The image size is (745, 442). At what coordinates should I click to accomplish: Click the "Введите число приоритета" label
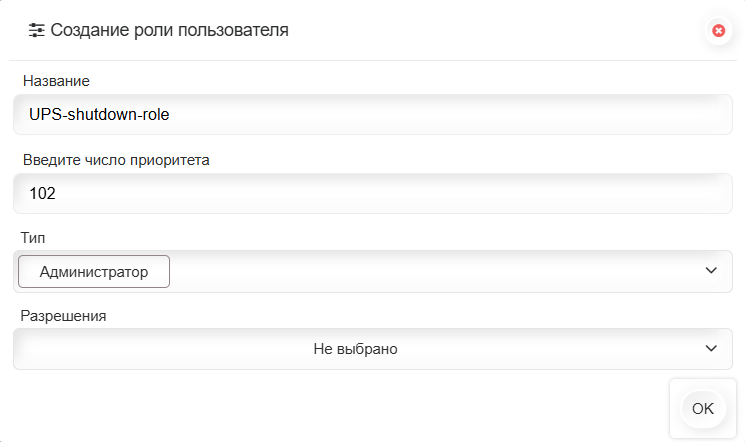tap(115, 159)
